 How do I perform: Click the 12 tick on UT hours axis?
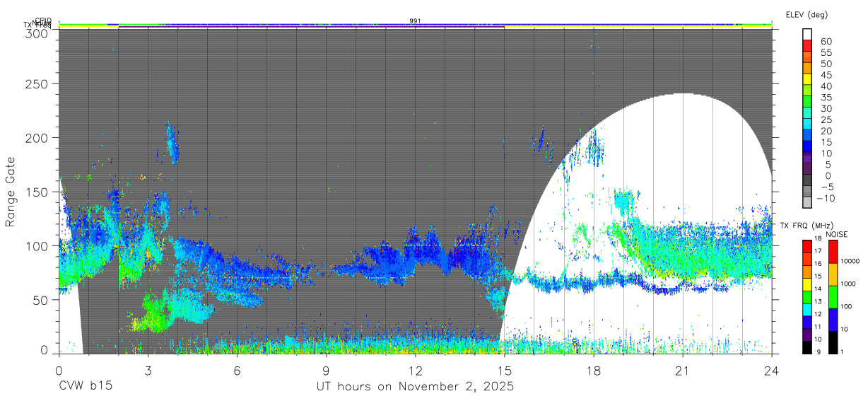(x=415, y=370)
